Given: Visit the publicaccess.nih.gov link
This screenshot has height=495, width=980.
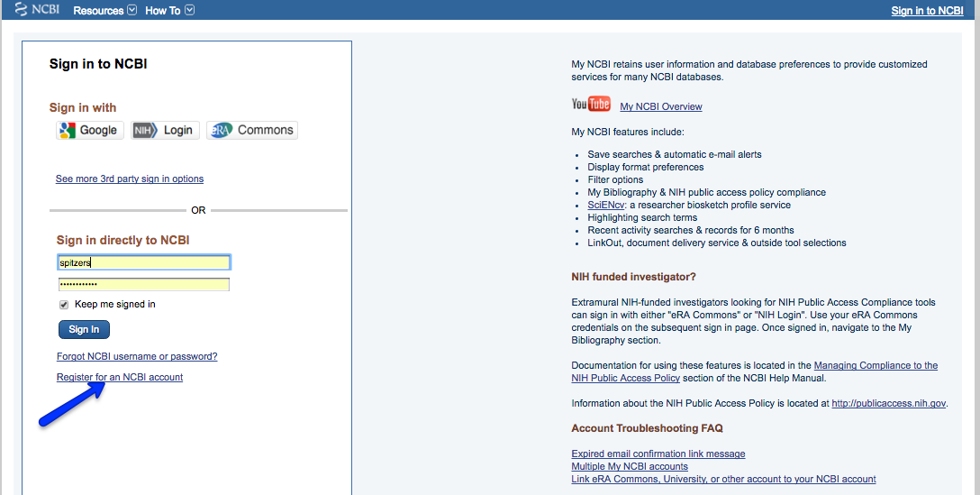Looking at the screenshot, I should pos(889,404).
